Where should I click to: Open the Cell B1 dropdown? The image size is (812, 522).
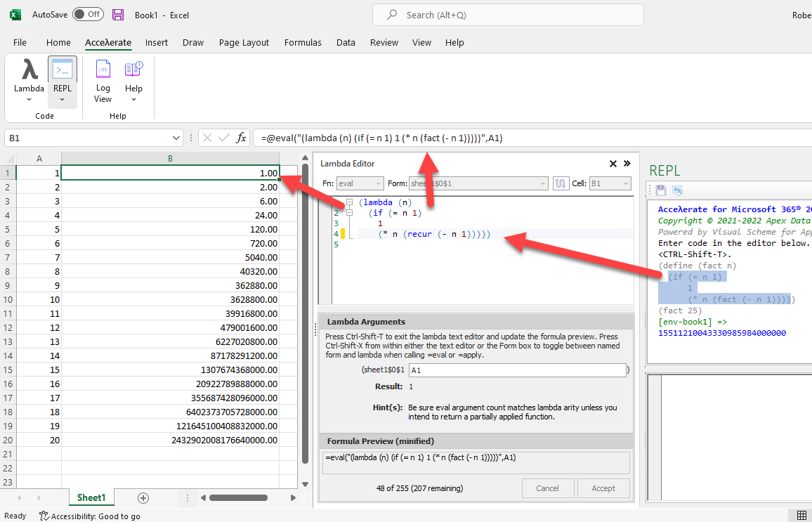click(626, 183)
